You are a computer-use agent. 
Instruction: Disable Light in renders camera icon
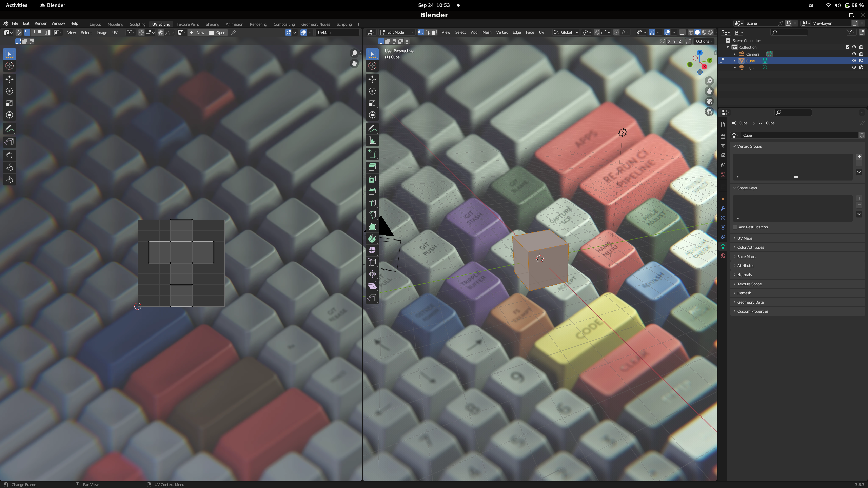click(x=861, y=67)
